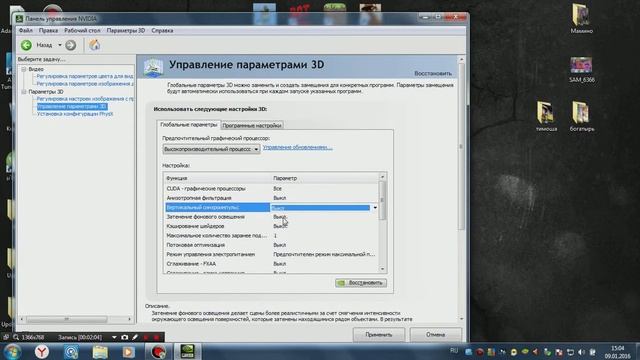Select Режим управления электропитанием row
This screenshot has width=640, height=360.
[x=272, y=254]
